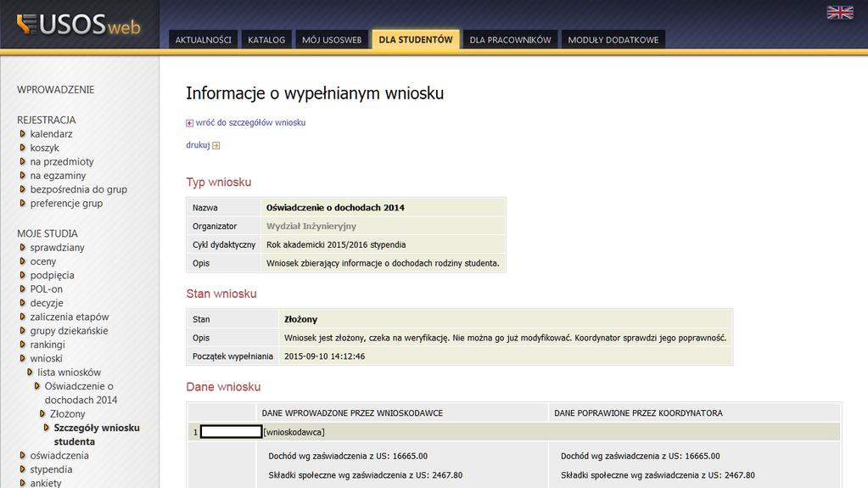
Task: Click the Wniosek jest złożony status description
Action: click(x=505, y=338)
